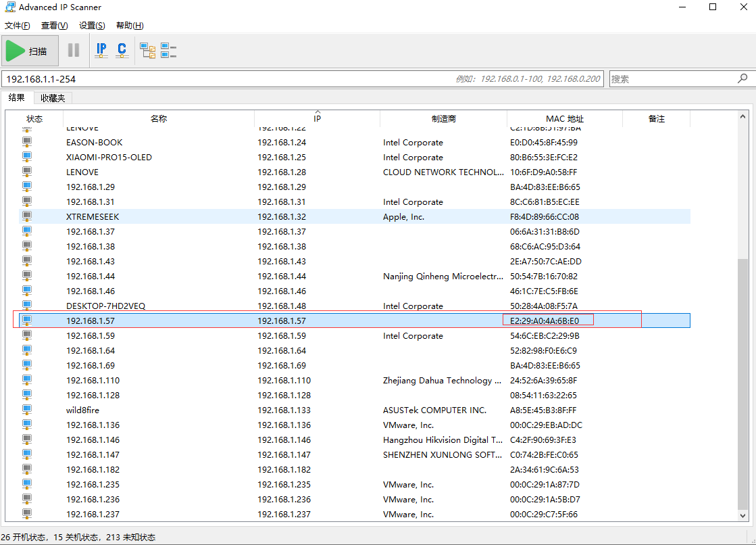
Task: Click the collapse all list icon
Action: (168, 51)
